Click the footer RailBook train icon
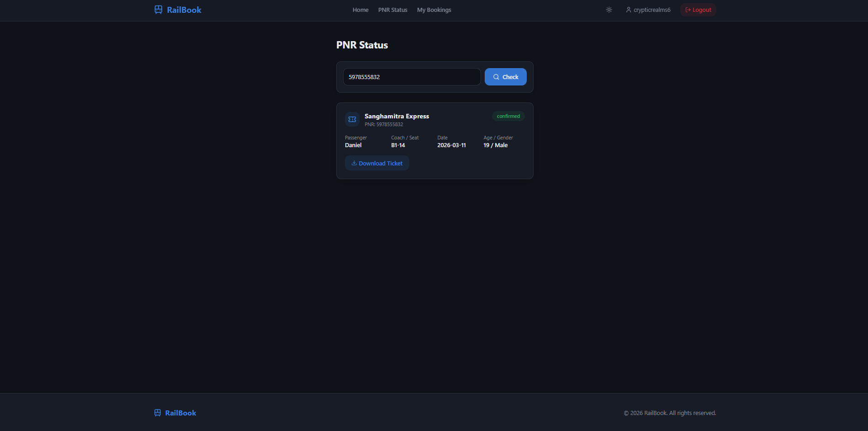Viewport: 868px width, 431px height. pos(158,413)
